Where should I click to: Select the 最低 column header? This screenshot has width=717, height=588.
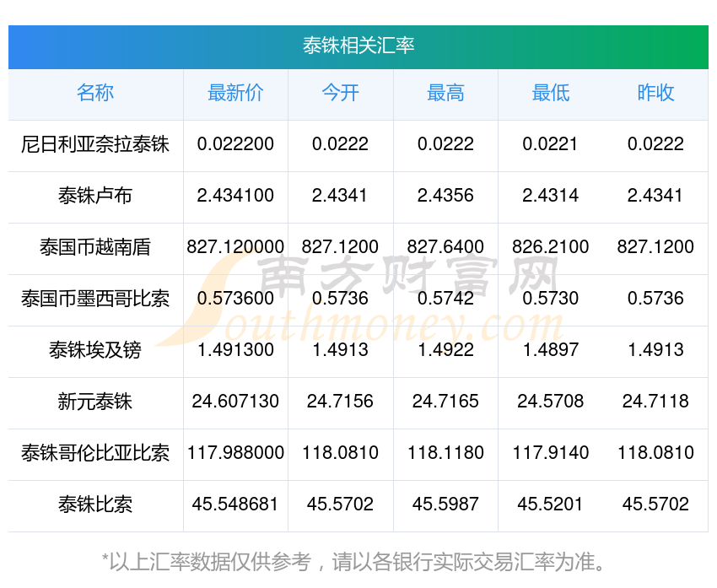[x=550, y=93]
